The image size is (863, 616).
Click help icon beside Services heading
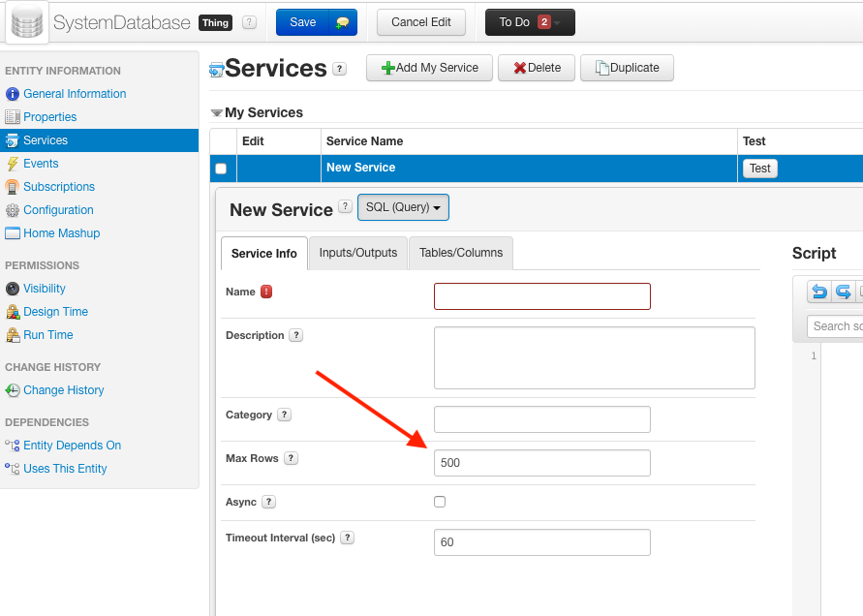pyautogui.click(x=340, y=69)
